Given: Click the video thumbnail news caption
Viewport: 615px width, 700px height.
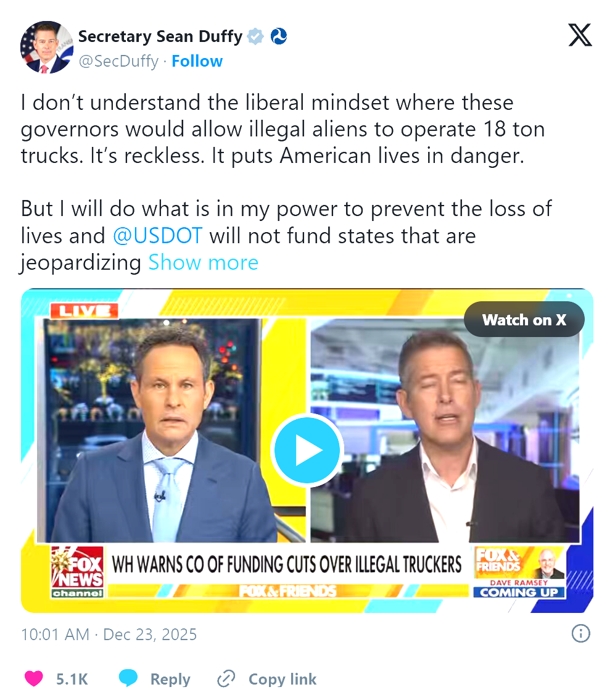Looking at the screenshot, I should (x=287, y=564).
